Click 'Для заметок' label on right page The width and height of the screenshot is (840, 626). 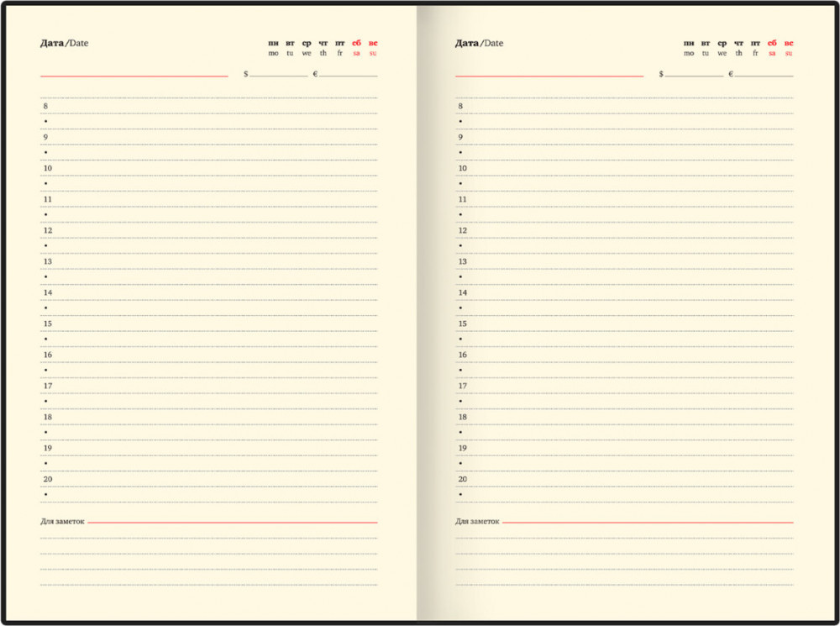477,522
